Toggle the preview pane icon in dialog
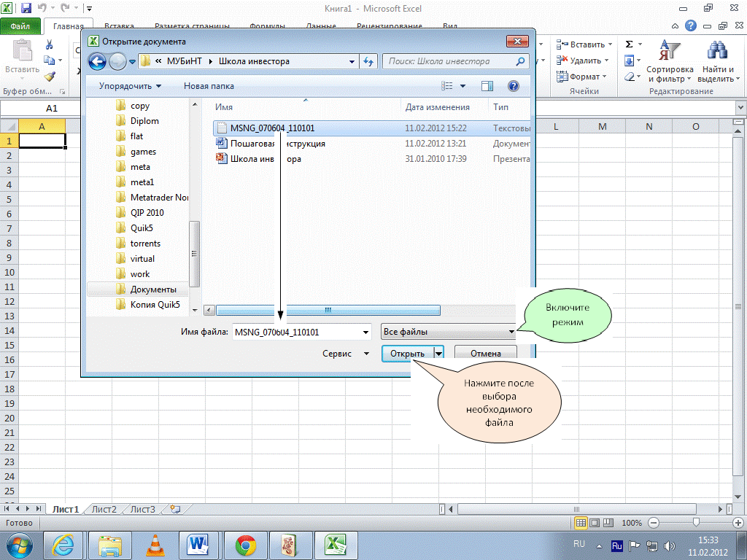 (x=487, y=86)
